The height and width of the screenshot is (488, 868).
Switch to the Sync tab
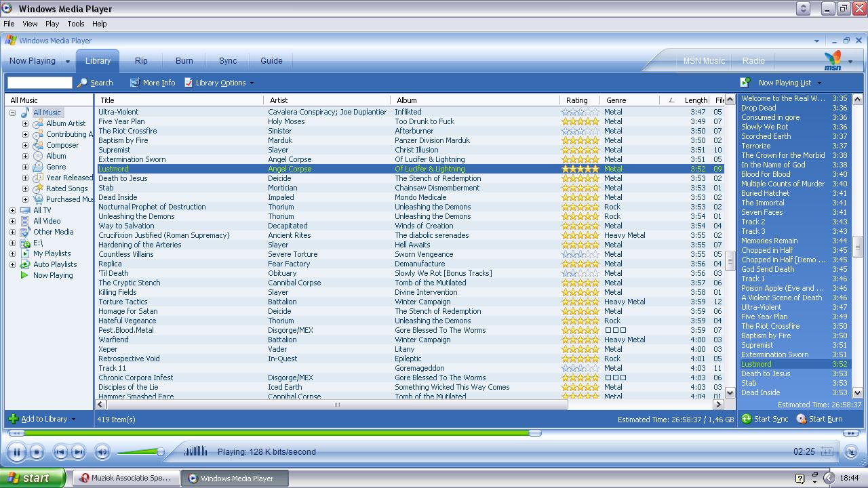[x=228, y=60]
